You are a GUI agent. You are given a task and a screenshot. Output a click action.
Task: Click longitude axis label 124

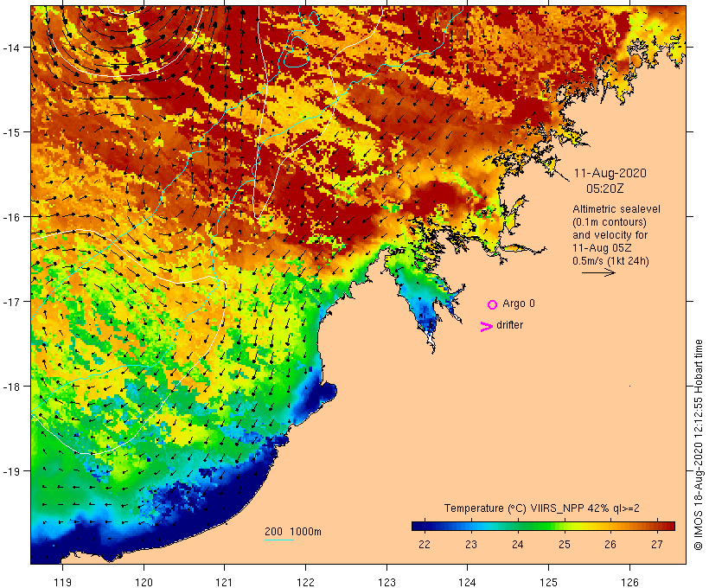coord(468,582)
